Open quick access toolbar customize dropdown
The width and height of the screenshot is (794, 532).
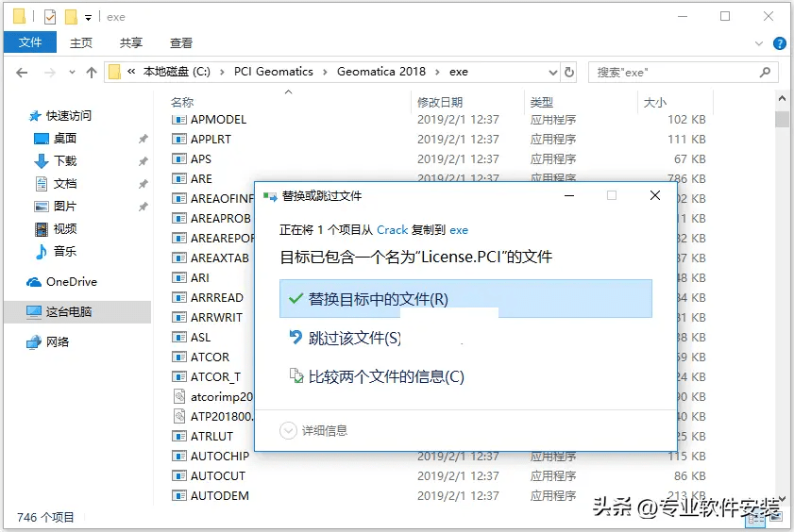88,18
